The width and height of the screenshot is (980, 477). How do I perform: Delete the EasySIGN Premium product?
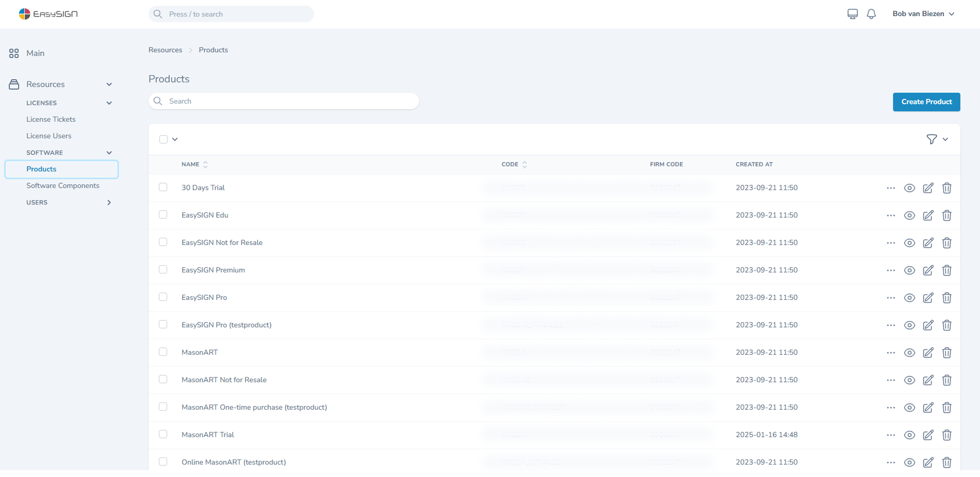(947, 270)
